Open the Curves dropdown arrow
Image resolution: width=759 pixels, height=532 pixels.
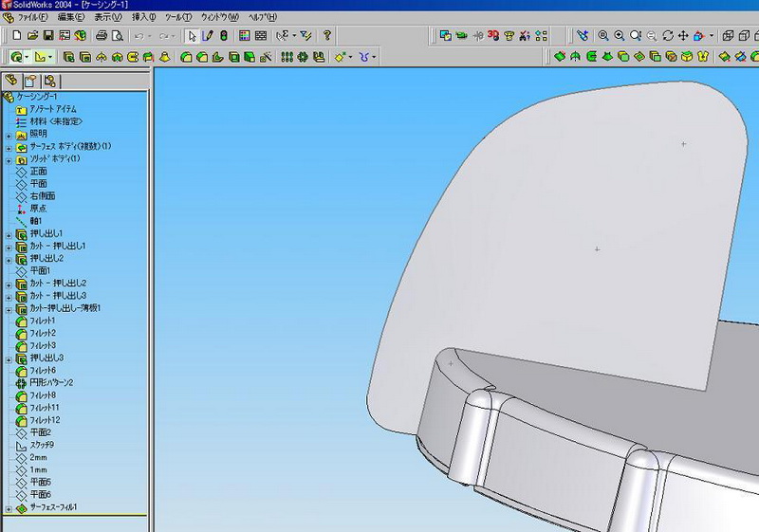pyautogui.click(x=374, y=57)
